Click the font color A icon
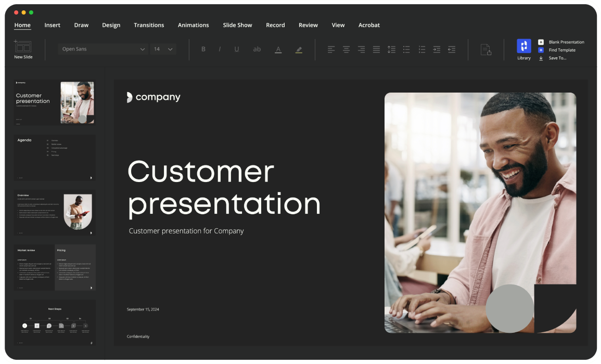 pos(278,49)
